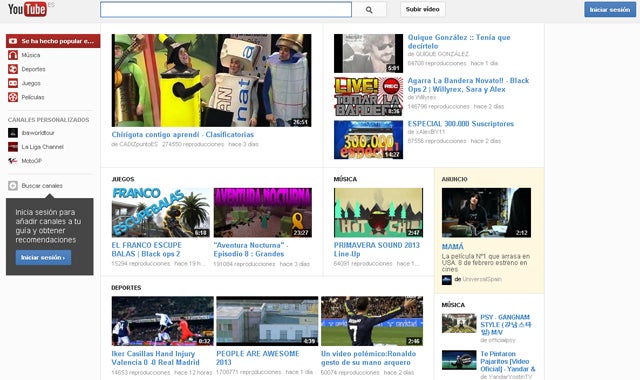Click 'PSY - GANGNAM STYLE' title link

(x=506, y=325)
